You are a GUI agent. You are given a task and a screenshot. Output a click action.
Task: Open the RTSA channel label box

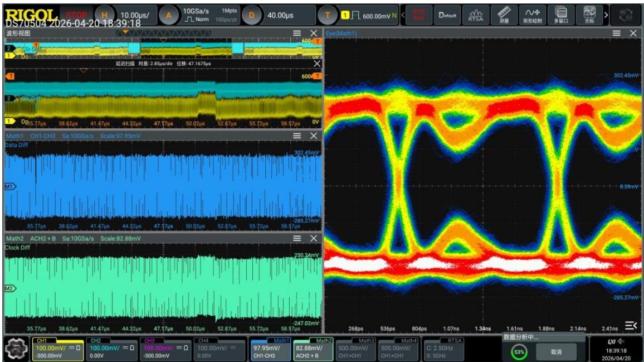pos(443,349)
